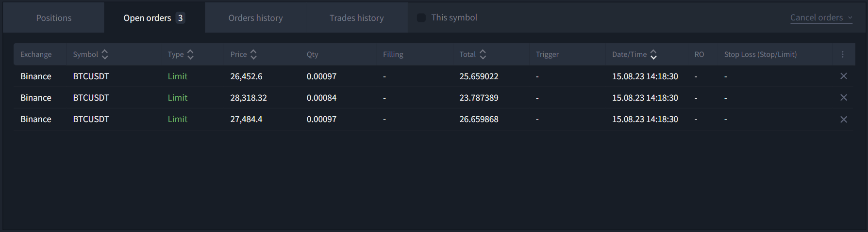
Task: Sort orders by Type column arrows
Action: coord(190,54)
